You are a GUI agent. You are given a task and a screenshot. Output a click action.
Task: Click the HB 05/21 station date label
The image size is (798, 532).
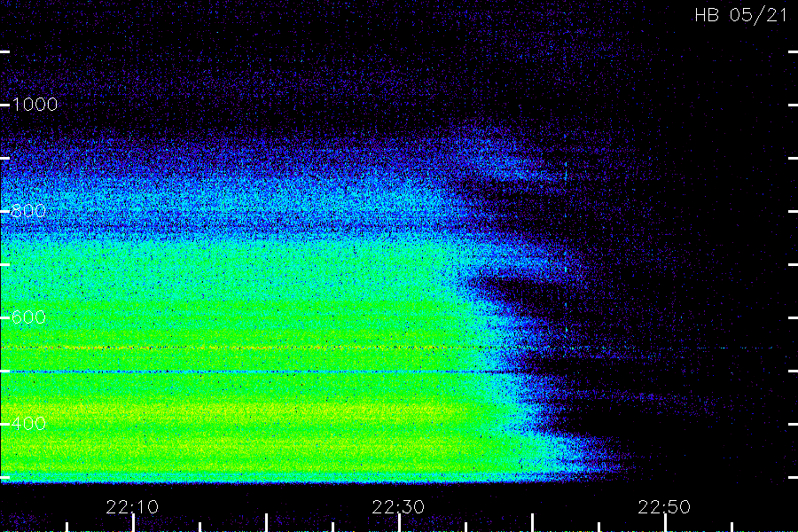[741, 15]
